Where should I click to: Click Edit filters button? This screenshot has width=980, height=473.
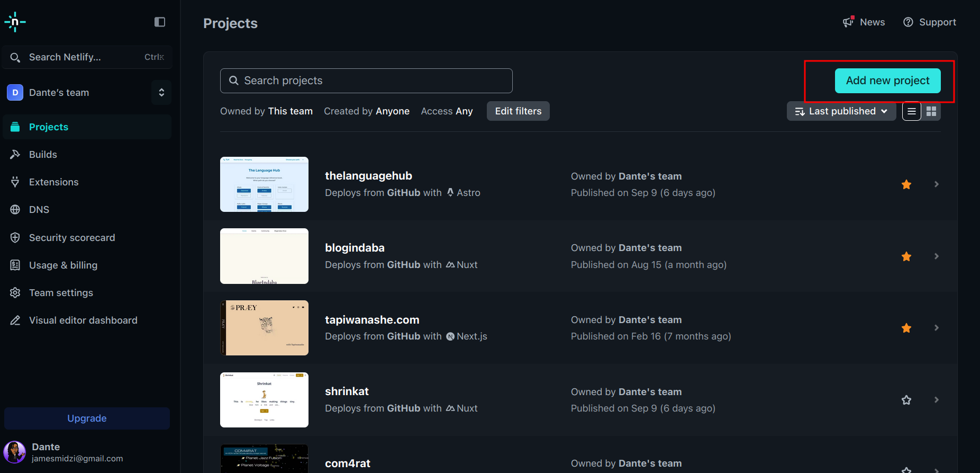[518, 111]
